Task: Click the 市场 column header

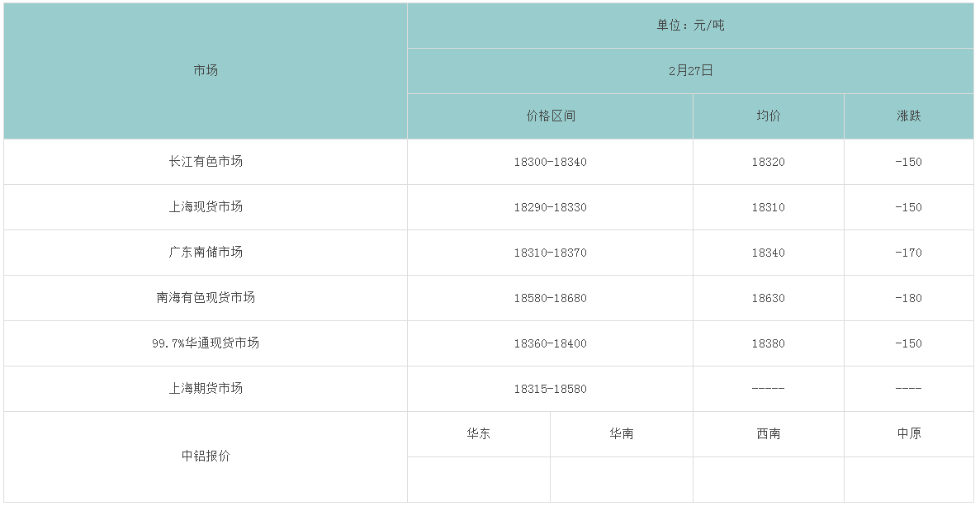Action: click(206, 71)
